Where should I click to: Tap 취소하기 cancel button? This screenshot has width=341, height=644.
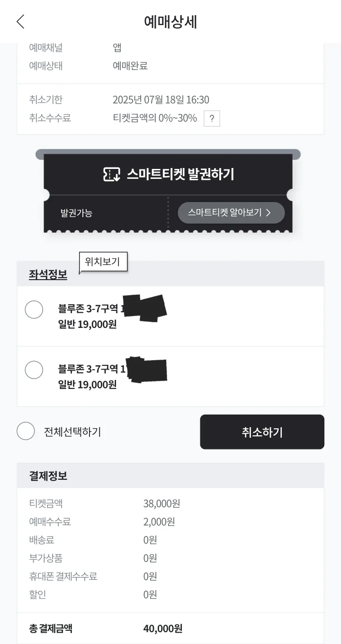pos(262,432)
